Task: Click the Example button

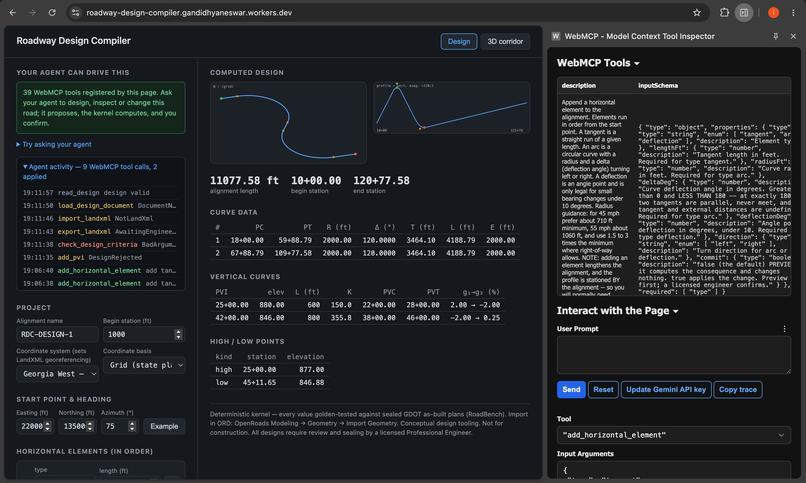Action: (x=164, y=426)
